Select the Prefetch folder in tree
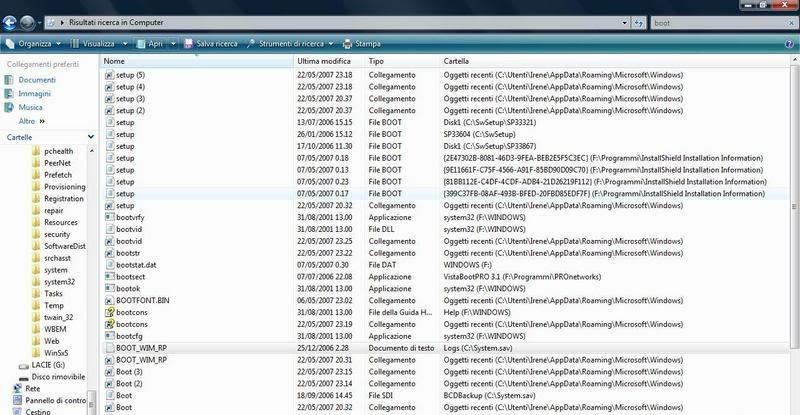Screen dimensions: 800x415 [x=52, y=175]
